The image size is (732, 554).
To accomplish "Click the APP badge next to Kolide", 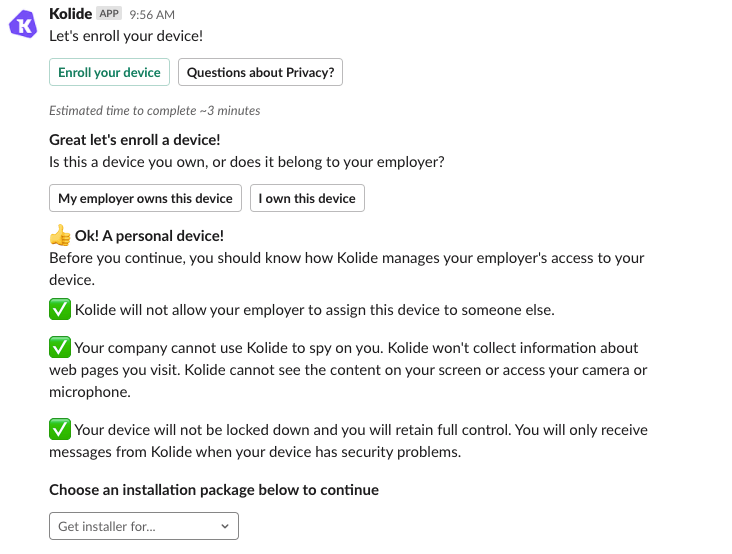I will click(109, 14).
